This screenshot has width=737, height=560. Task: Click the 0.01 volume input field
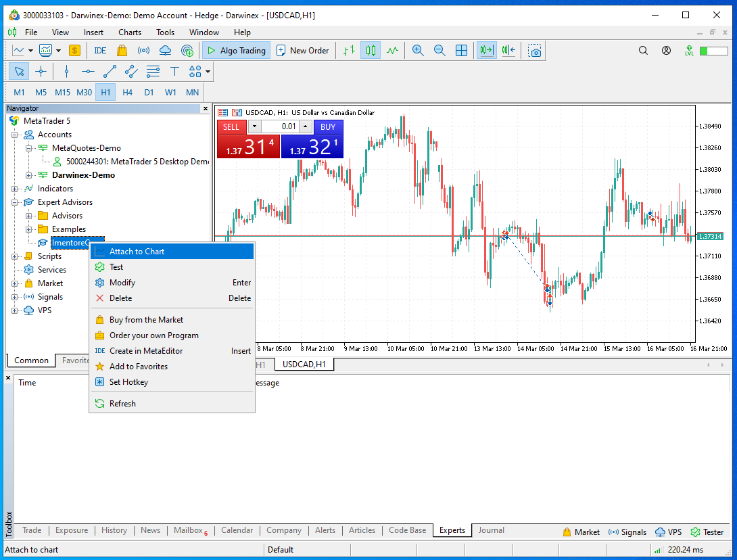(x=280, y=126)
